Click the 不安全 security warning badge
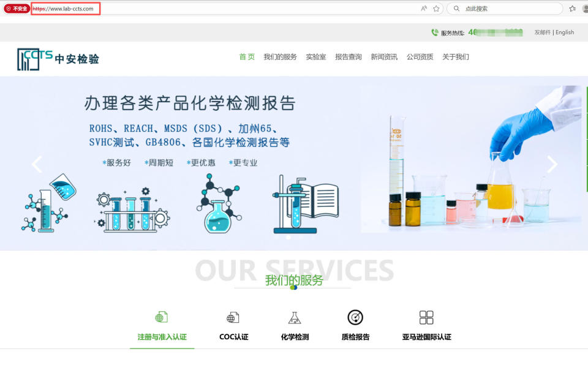The width and height of the screenshot is (588, 373). pyautogui.click(x=18, y=9)
